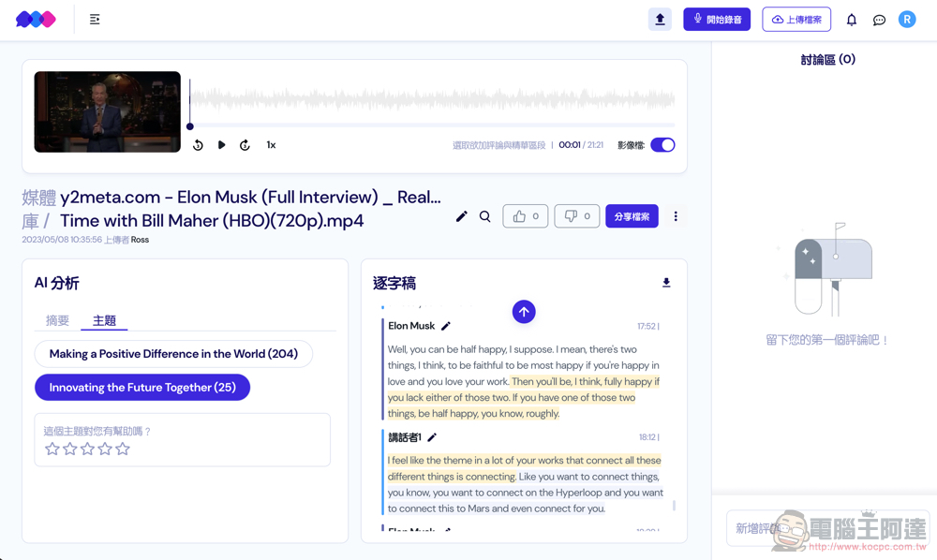The image size is (937, 560).
Task: Open the three-dot more options menu
Action: coord(676,216)
